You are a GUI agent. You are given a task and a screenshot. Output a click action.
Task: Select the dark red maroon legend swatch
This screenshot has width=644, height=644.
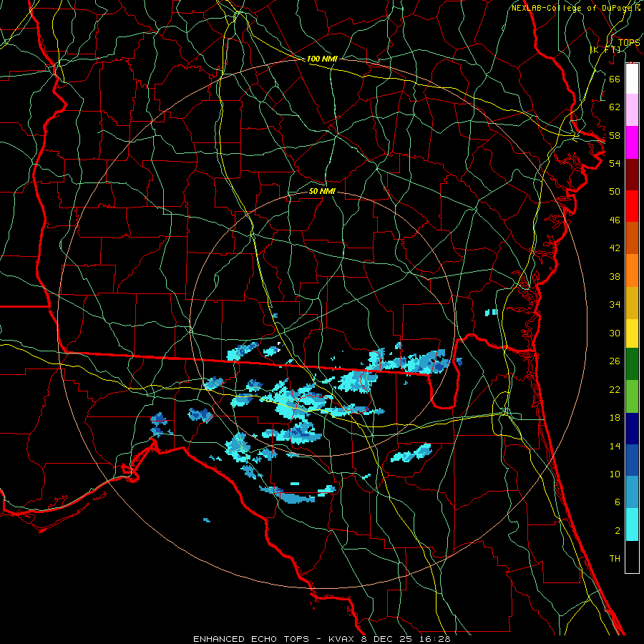point(632,175)
